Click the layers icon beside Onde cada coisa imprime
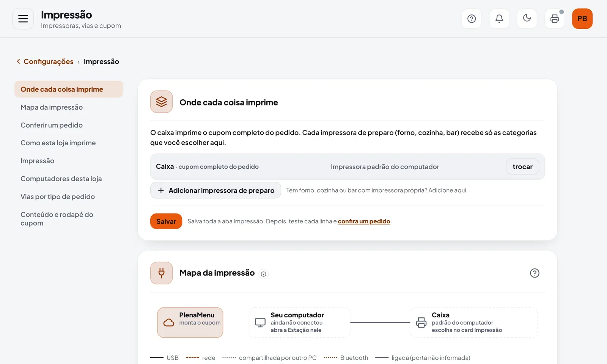The height and width of the screenshot is (364, 607). click(x=162, y=102)
